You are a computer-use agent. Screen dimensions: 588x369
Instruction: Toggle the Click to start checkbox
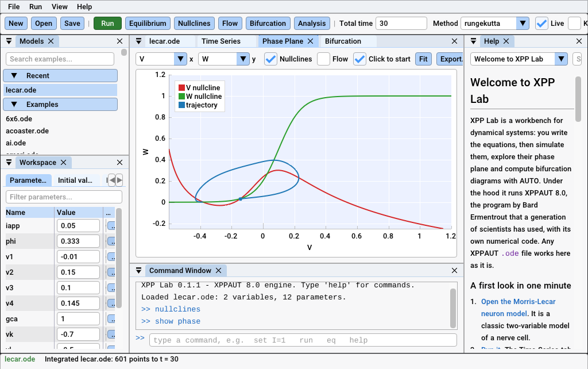pos(359,59)
